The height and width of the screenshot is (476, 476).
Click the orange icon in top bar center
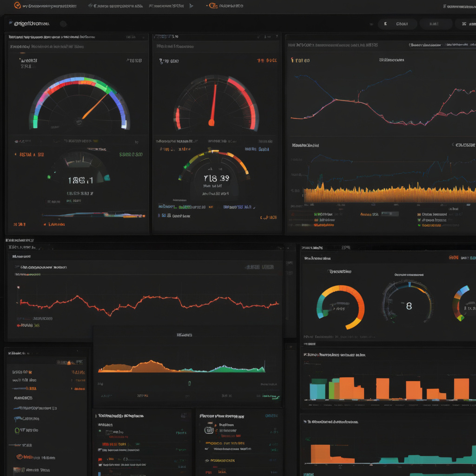[212, 6]
